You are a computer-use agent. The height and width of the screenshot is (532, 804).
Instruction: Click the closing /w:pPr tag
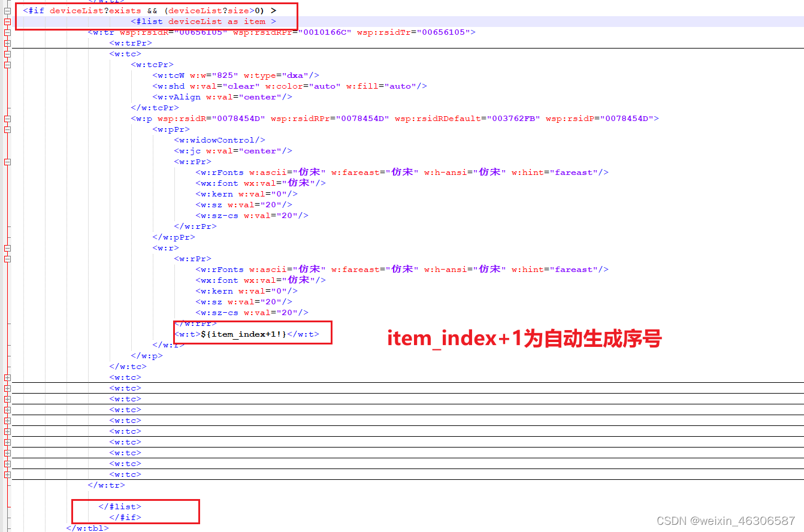pos(174,237)
